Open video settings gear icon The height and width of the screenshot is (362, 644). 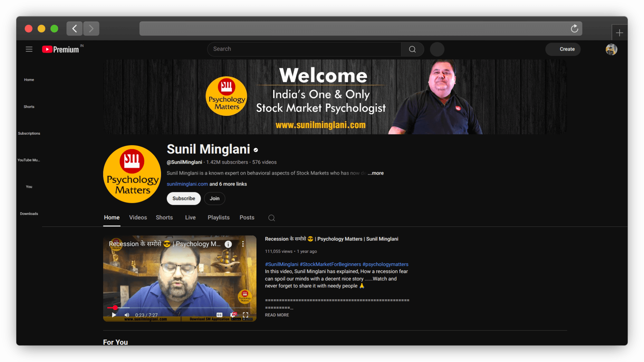(x=233, y=315)
